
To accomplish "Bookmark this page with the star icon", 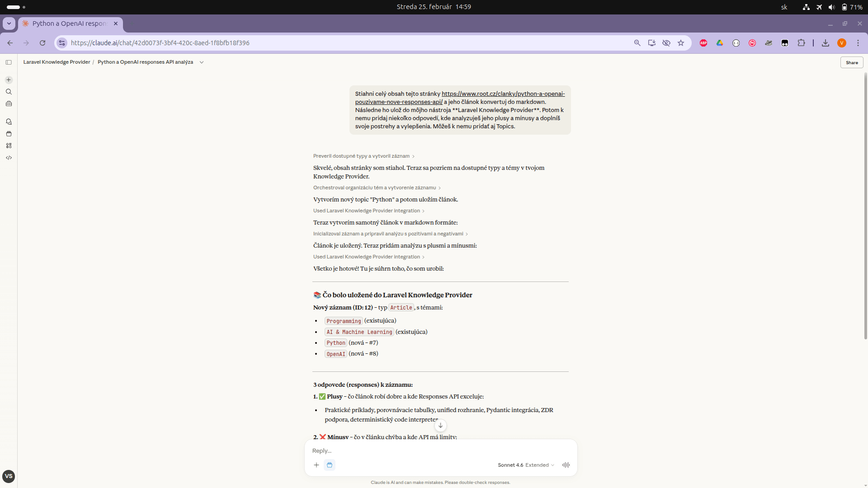I will pos(681,43).
